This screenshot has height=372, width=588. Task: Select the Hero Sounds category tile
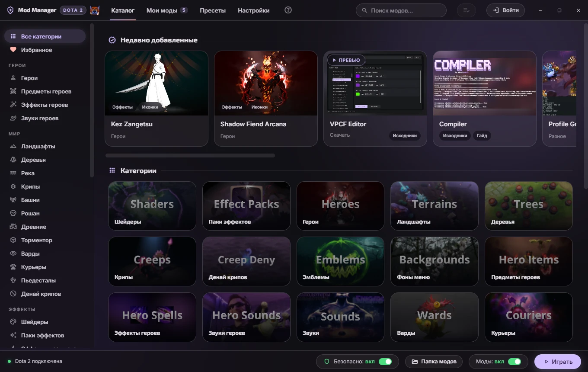point(246,317)
